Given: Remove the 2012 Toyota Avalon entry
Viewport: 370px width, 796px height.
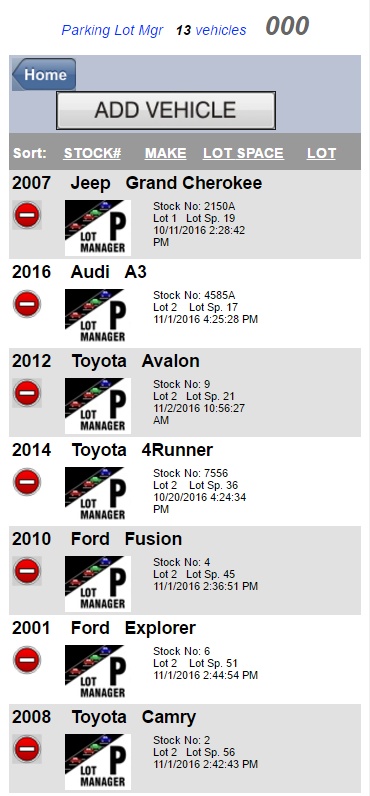Looking at the screenshot, I should point(27,393).
